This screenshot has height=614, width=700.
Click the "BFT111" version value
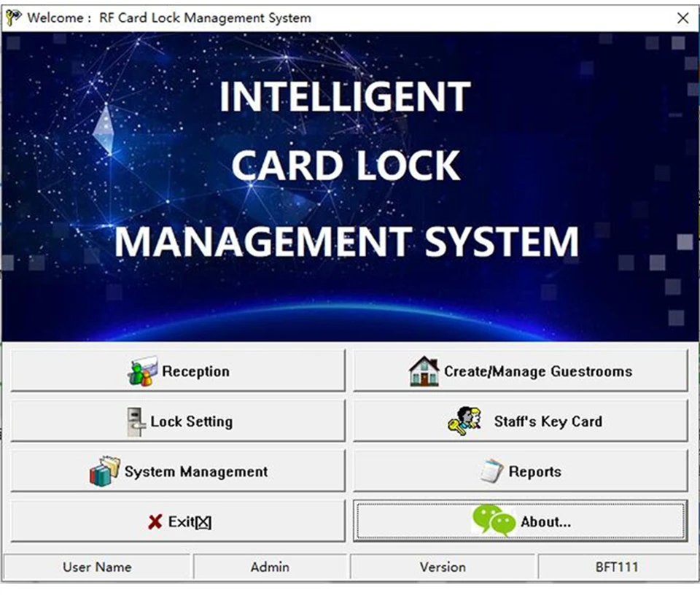coord(617,567)
